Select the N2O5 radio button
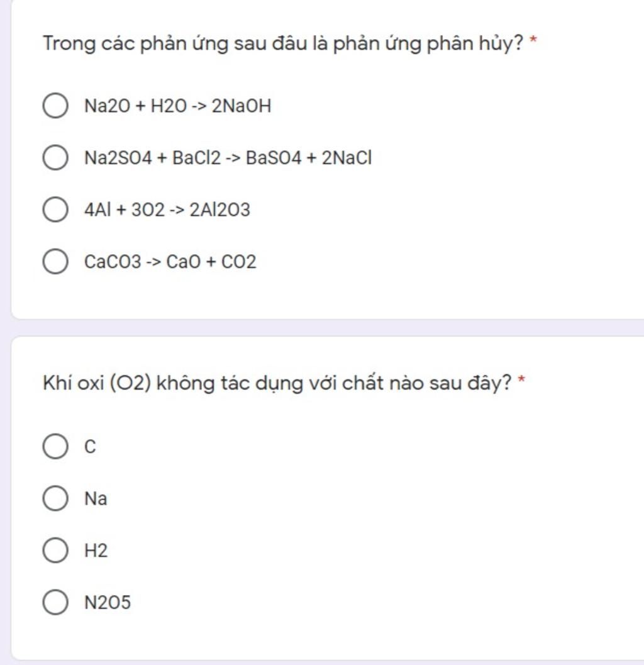This screenshot has width=644, height=665. (x=55, y=602)
